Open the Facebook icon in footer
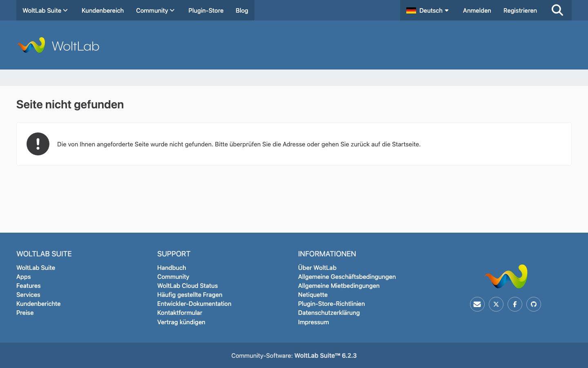 515,304
